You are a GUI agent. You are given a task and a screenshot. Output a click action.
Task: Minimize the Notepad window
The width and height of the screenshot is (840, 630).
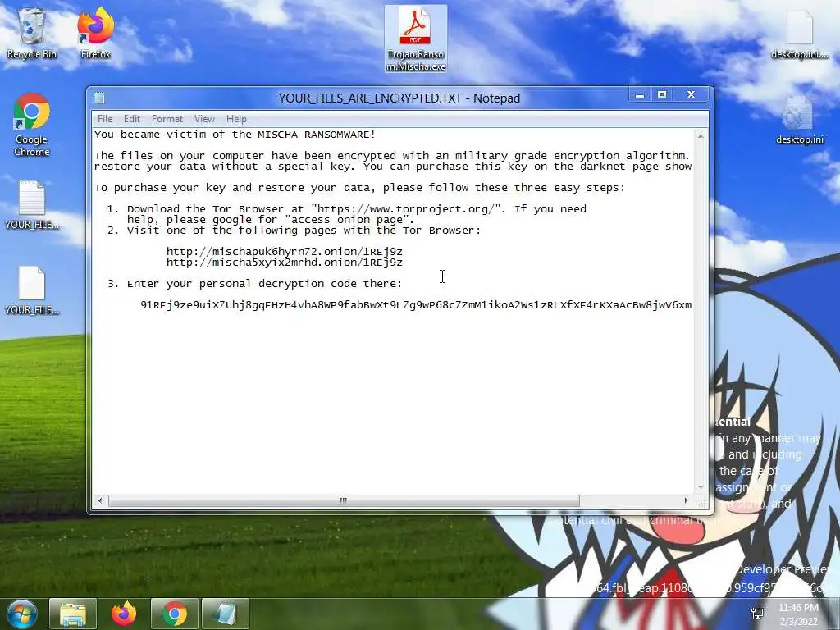pos(640,95)
